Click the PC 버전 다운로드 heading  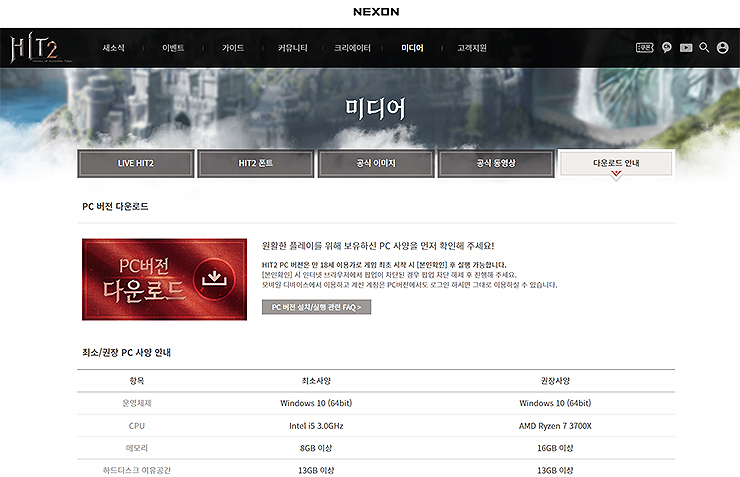[x=115, y=207]
